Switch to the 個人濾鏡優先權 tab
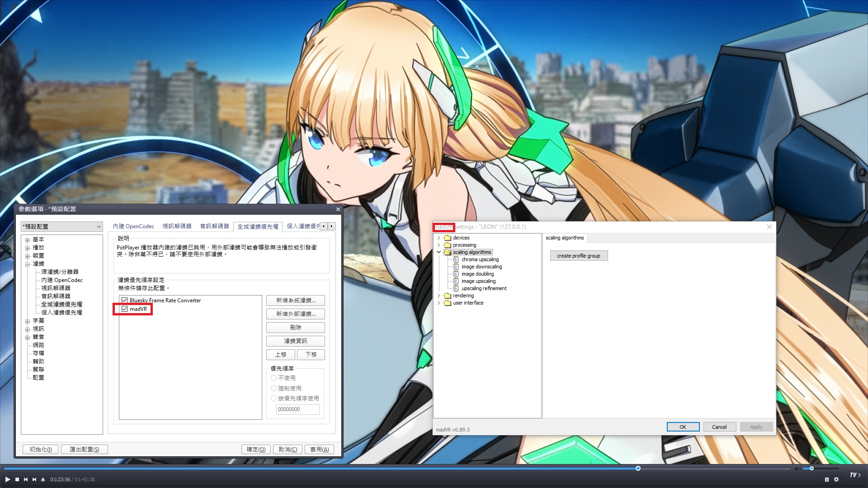 tap(302, 226)
